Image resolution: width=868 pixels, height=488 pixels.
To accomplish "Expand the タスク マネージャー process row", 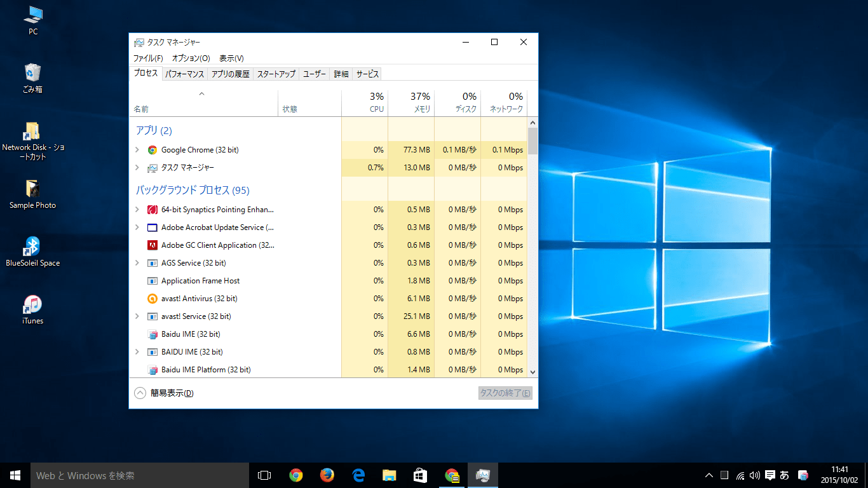I will [x=137, y=168].
